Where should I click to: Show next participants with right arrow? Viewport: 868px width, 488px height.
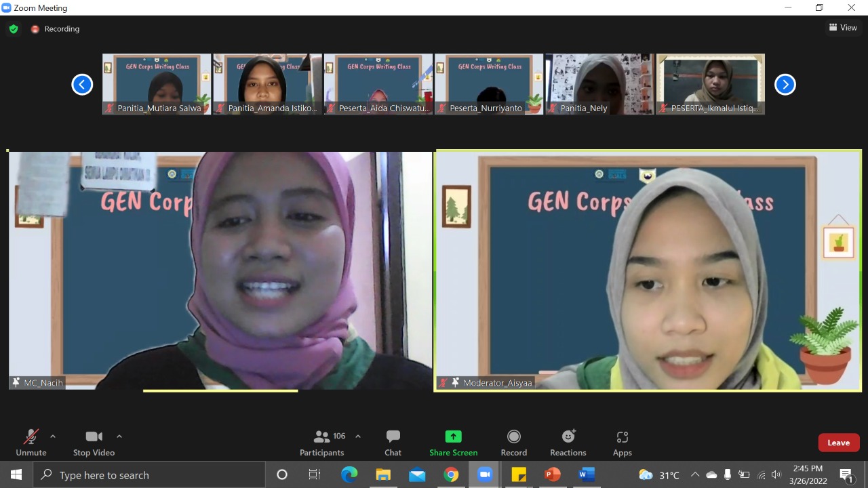click(785, 85)
